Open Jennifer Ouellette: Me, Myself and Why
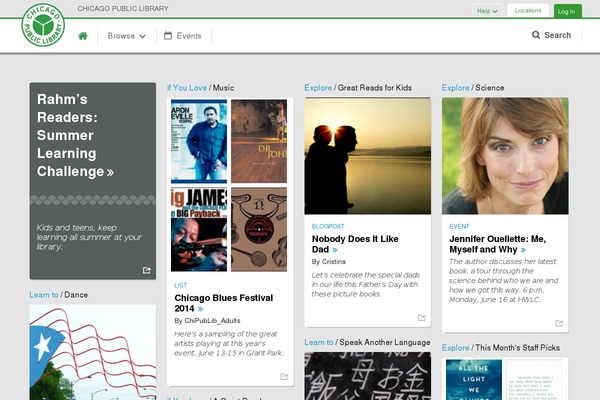This screenshot has width=600, height=400. point(497,244)
